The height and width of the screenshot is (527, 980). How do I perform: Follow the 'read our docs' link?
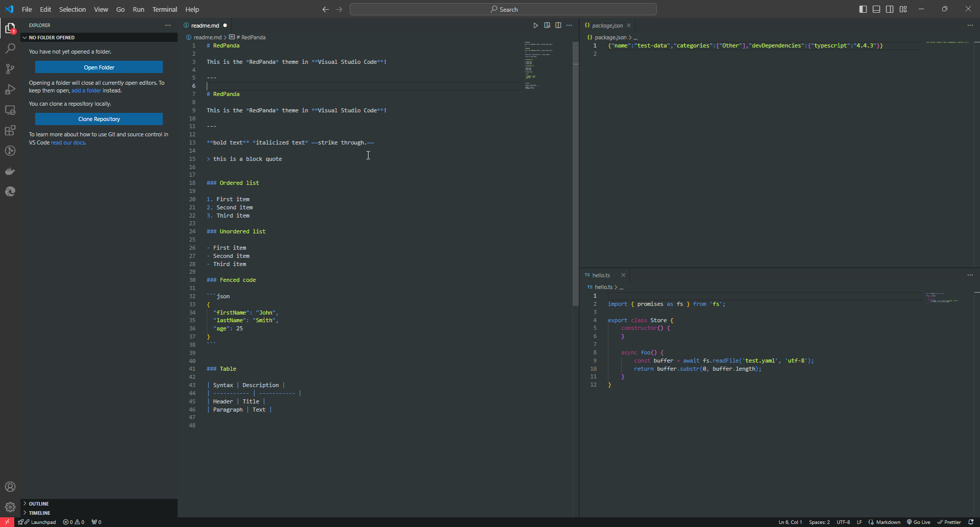(x=68, y=143)
